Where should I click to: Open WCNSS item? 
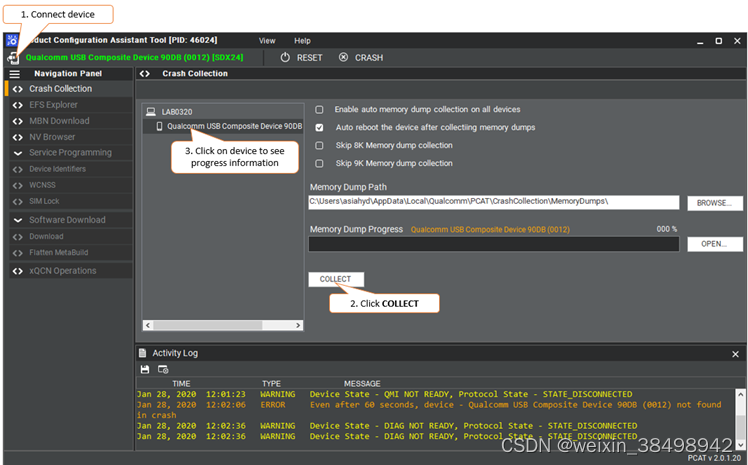coord(71,185)
